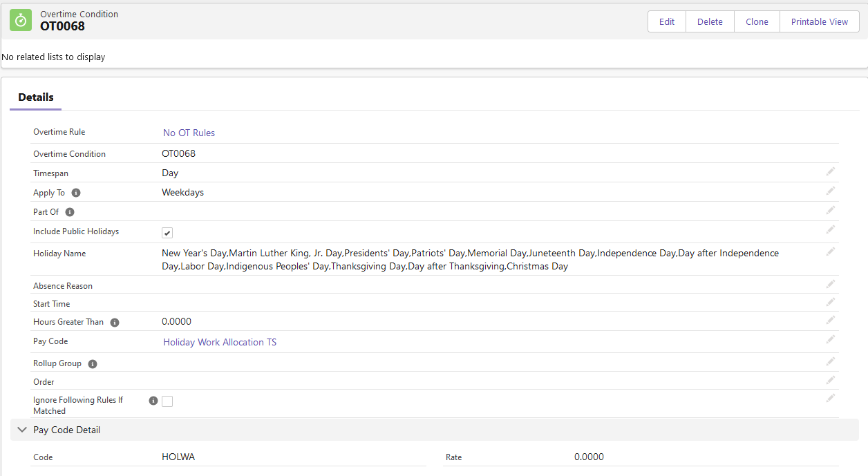Screen dimensions: 868x476
Task: Click the edit pencil beside Hours Greater Than
Action: [830, 320]
